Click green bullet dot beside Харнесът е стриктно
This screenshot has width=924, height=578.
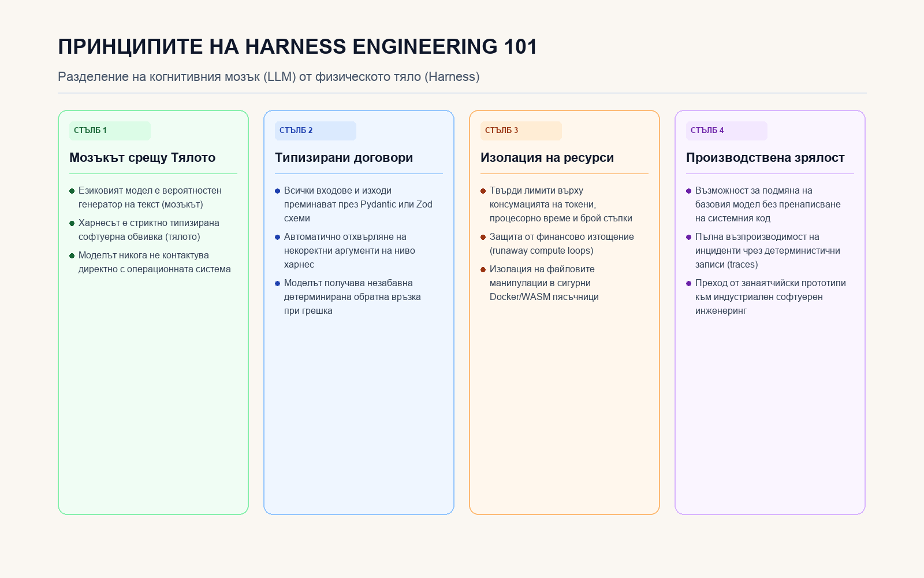point(72,223)
